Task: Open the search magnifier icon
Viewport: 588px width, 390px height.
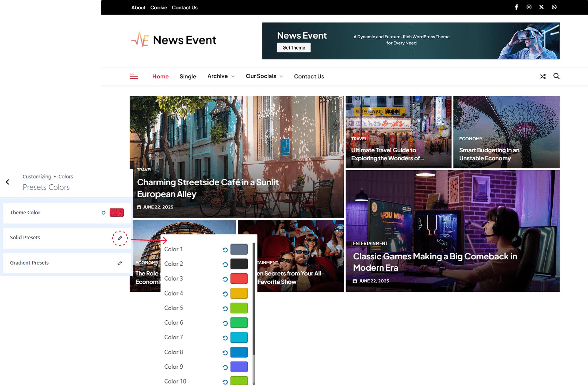Action: (x=556, y=76)
